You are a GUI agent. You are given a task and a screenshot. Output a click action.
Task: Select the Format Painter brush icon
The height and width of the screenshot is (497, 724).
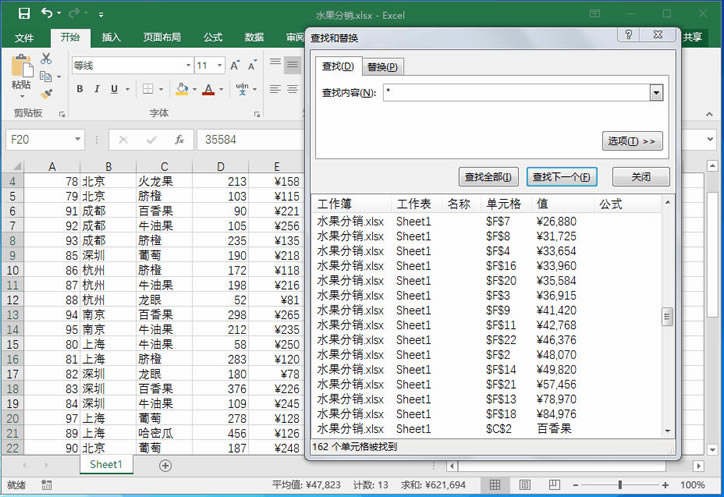[46, 94]
